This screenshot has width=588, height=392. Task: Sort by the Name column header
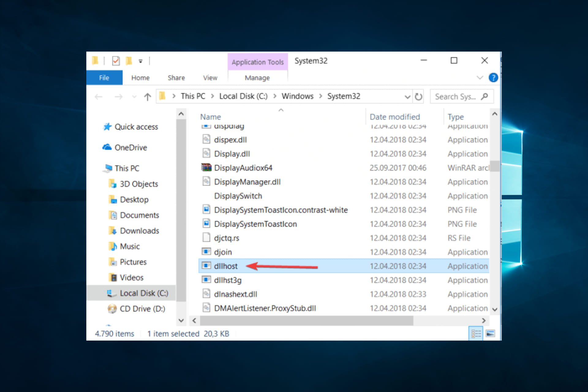click(x=210, y=117)
